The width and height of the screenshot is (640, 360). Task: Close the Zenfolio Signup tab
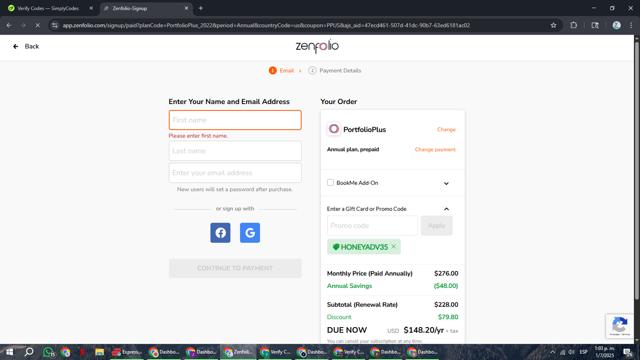coord(186,8)
